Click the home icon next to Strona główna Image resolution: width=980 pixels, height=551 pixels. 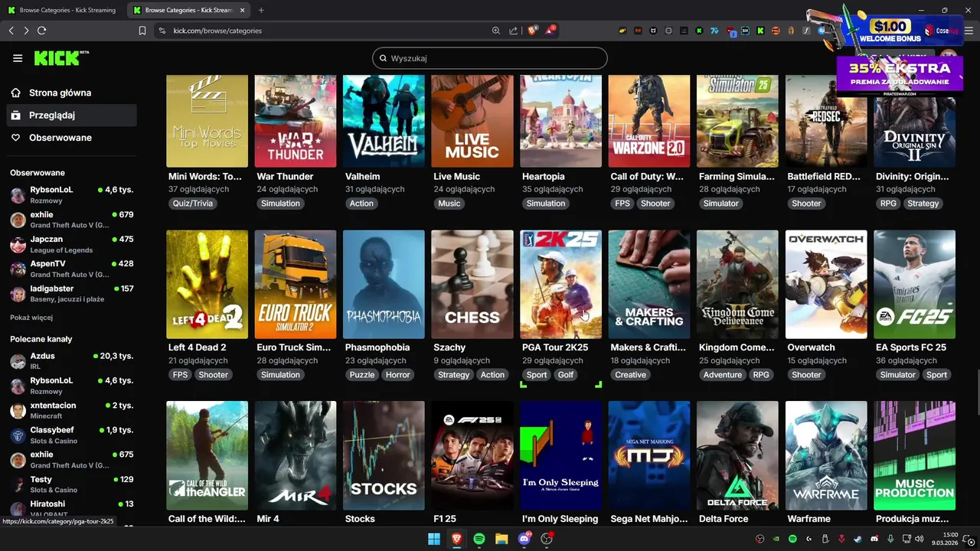click(x=15, y=93)
